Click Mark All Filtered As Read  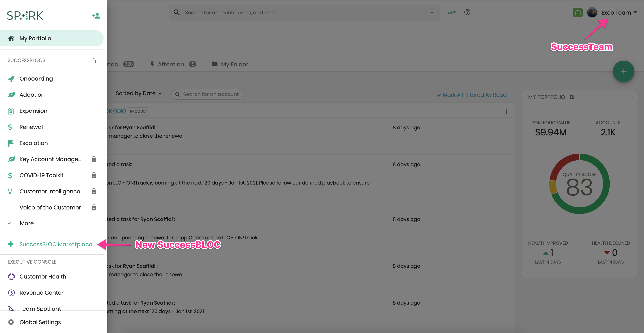tap(472, 95)
